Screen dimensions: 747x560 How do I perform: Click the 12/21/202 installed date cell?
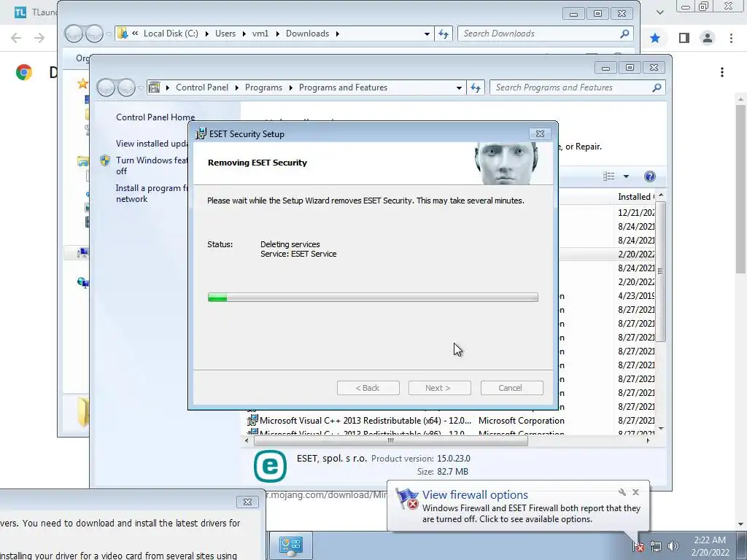coord(636,212)
